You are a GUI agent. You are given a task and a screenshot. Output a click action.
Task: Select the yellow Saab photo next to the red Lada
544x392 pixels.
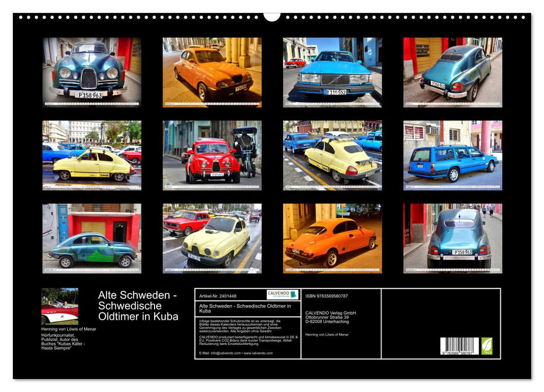pos(212,239)
